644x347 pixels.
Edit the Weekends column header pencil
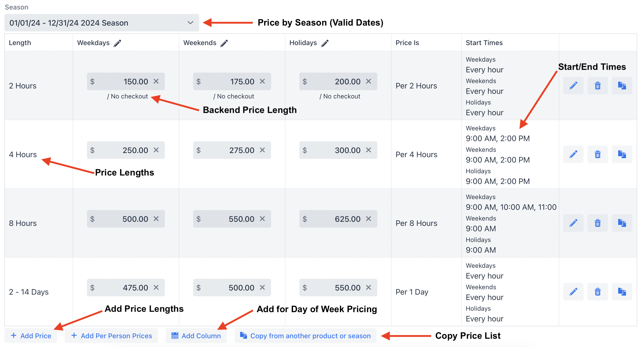(x=224, y=43)
